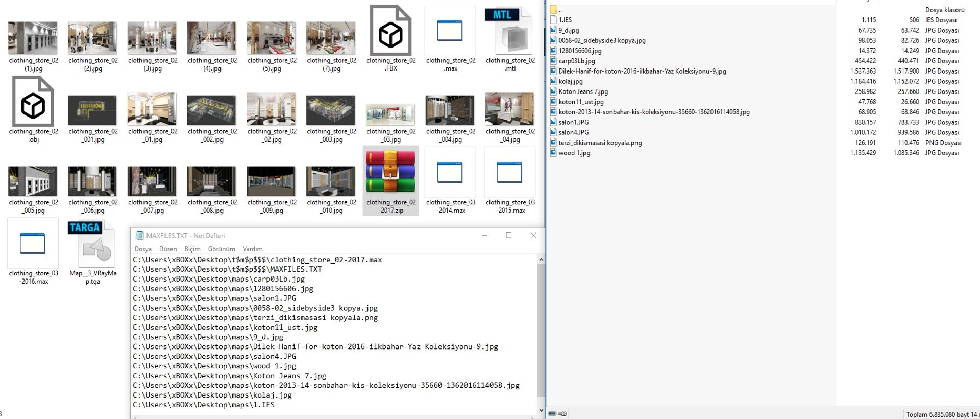Select terzi_dikismasasi kopyala.png in archive list
The width and height of the screenshot is (980, 419).
(x=600, y=143)
